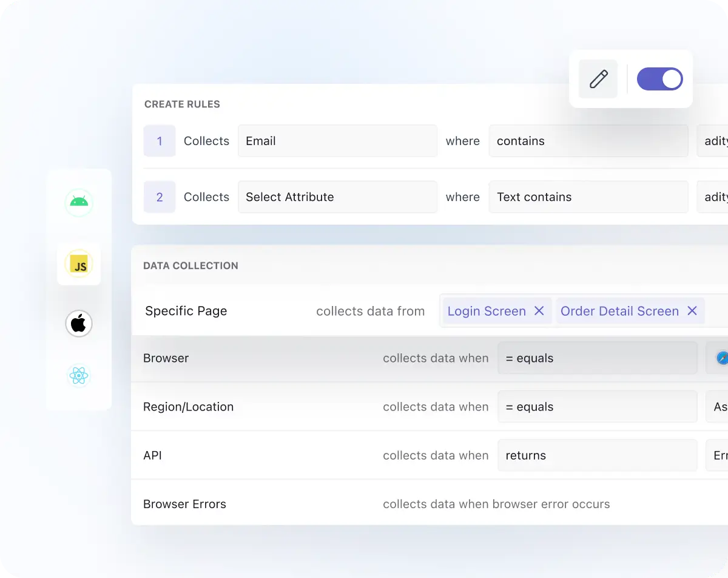This screenshot has width=728, height=578.
Task: Open the Select Attribute field
Action: coord(337,197)
